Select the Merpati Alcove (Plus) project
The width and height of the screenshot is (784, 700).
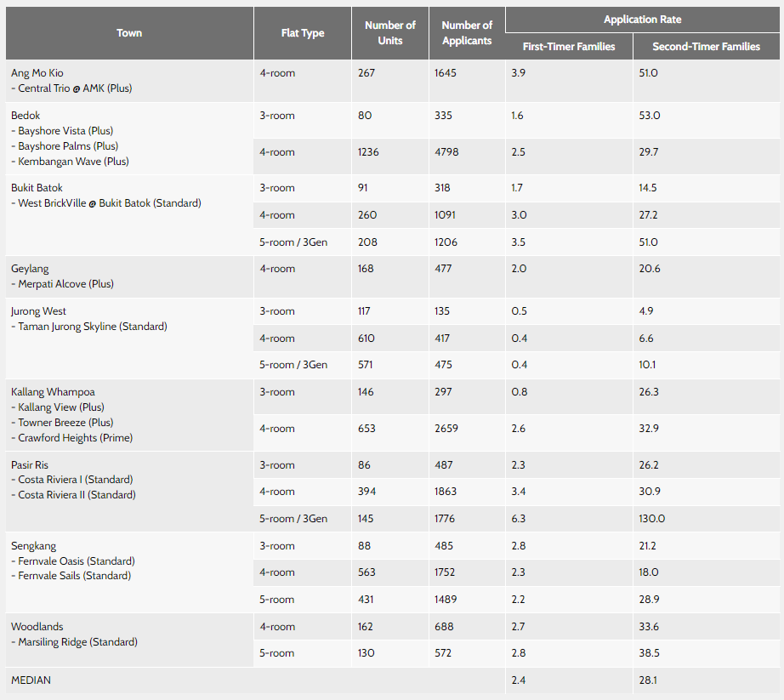(65, 284)
